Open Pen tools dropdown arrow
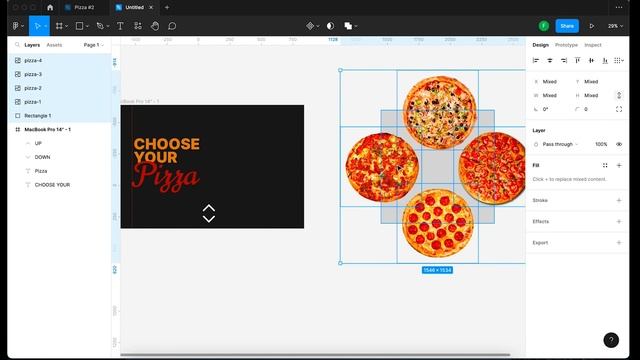 pyautogui.click(x=108, y=26)
